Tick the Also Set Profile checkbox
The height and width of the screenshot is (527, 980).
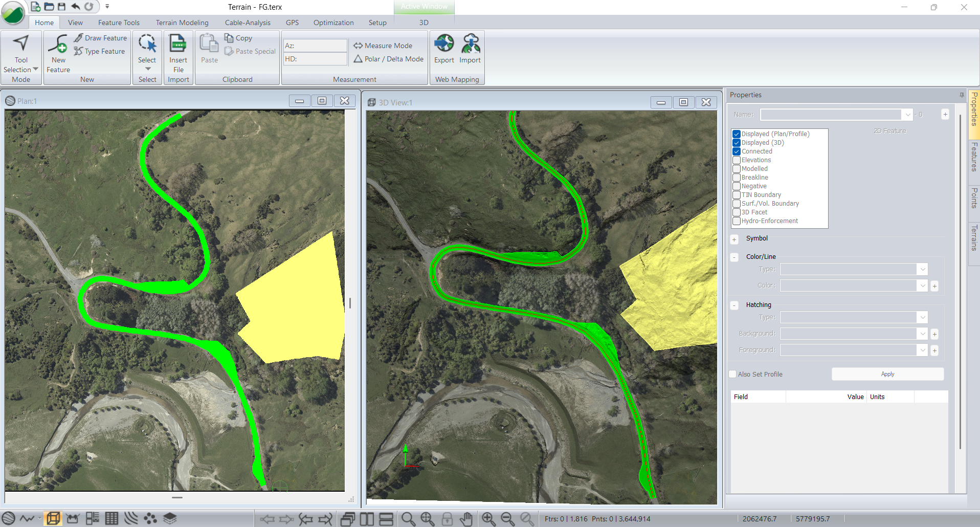tap(732, 374)
